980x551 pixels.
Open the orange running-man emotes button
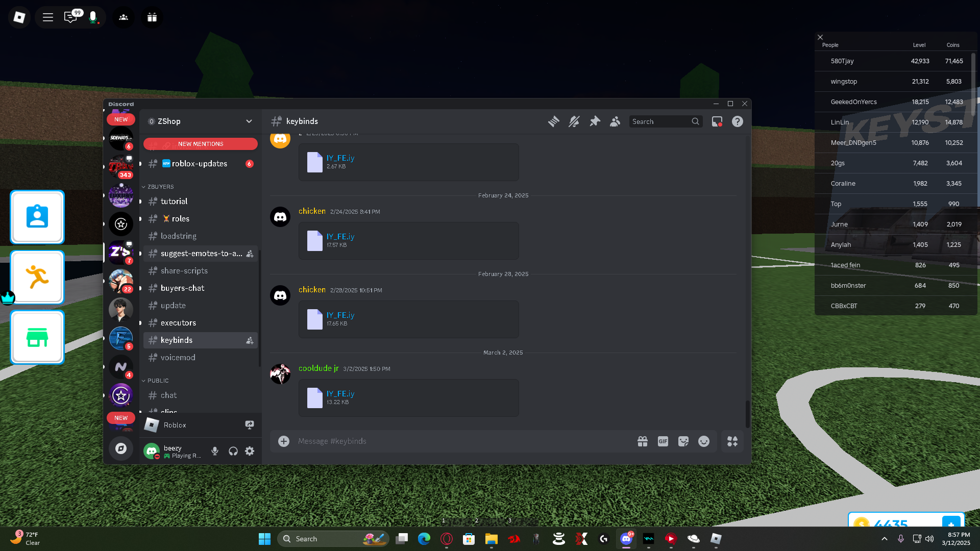tap(37, 277)
